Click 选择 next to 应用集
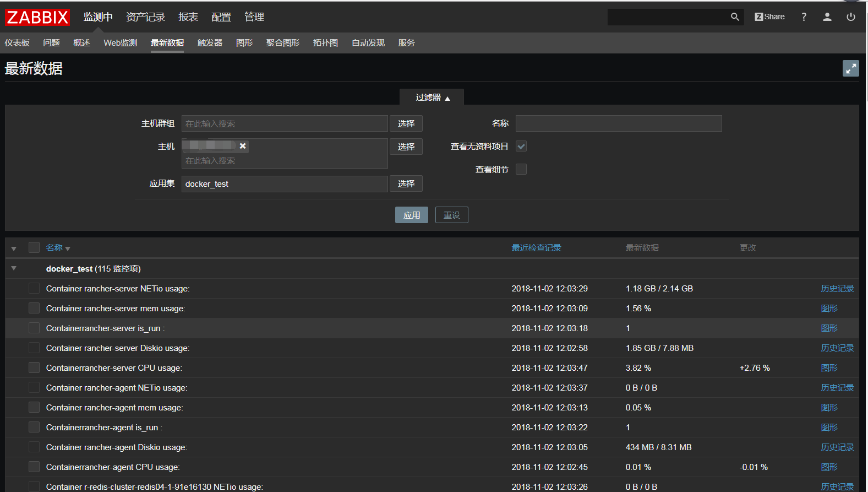This screenshot has width=868, height=492. (x=406, y=183)
